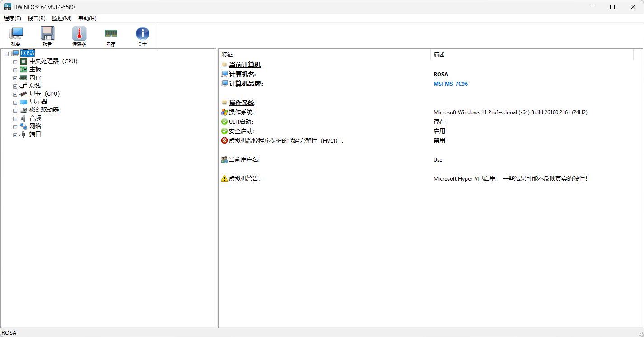Select the 音频 tree item
This screenshot has width=644, height=337.
(35, 118)
